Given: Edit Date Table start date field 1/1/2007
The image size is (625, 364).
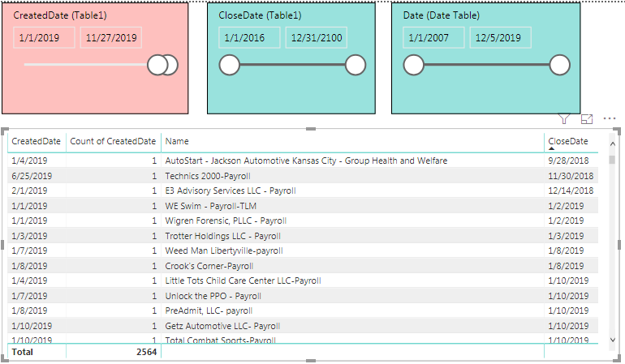Looking at the screenshot, I should pyautogui.click(x=433, y=38).
